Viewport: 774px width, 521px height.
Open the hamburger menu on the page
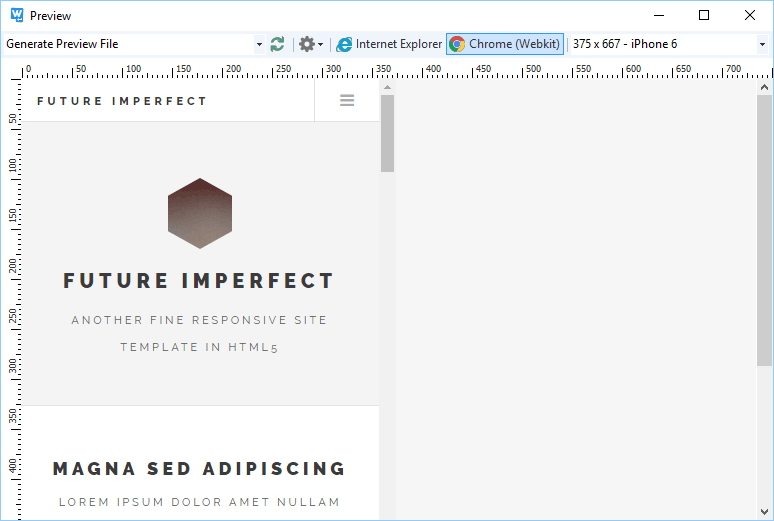(347, 101)
